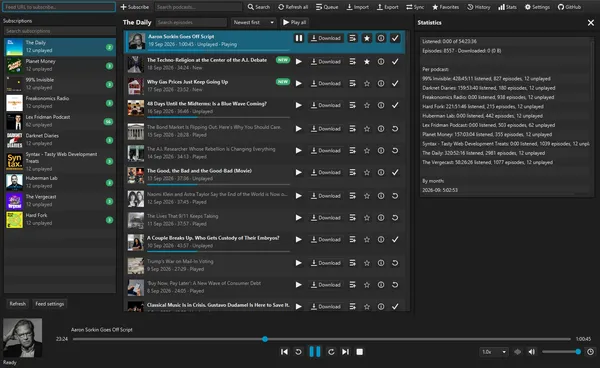Select the Lex Fridman Podcast subscription

[x=60, y=121]
